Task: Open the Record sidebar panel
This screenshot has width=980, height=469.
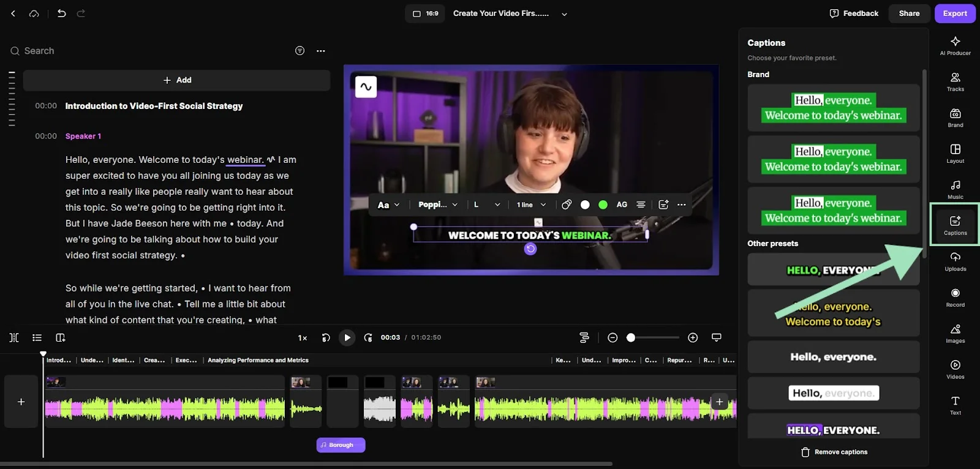Action: click(x=955, y=298)
